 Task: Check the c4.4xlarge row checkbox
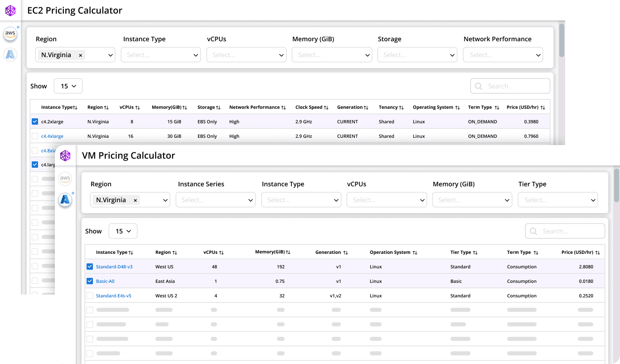(35, 136)
